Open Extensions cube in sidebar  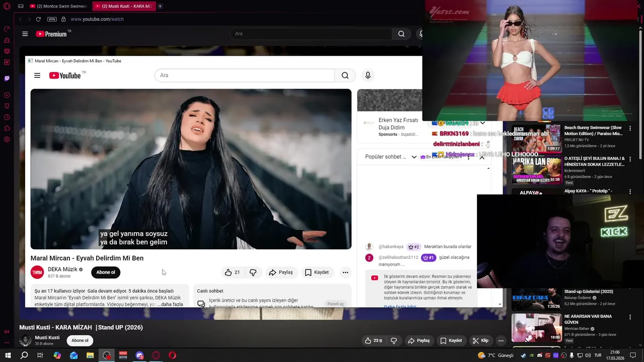click(7, 128)
